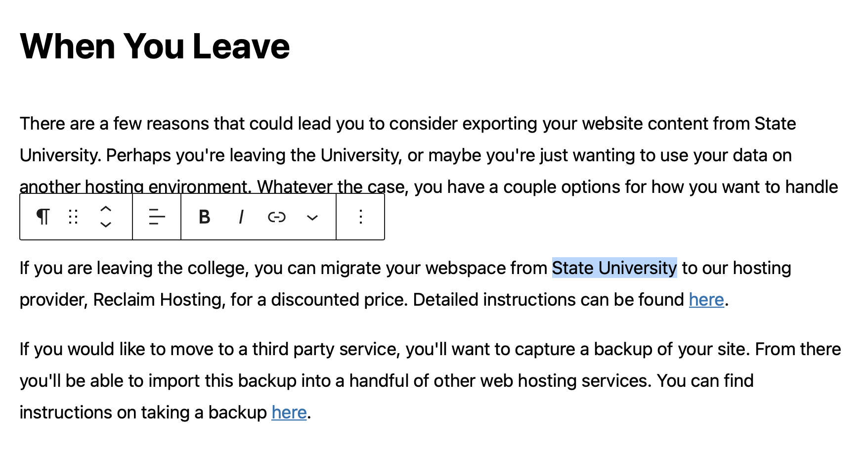Click in the third-party service paragraph
Viewport: 868px width, 460px height.
(x=430, y=380)
